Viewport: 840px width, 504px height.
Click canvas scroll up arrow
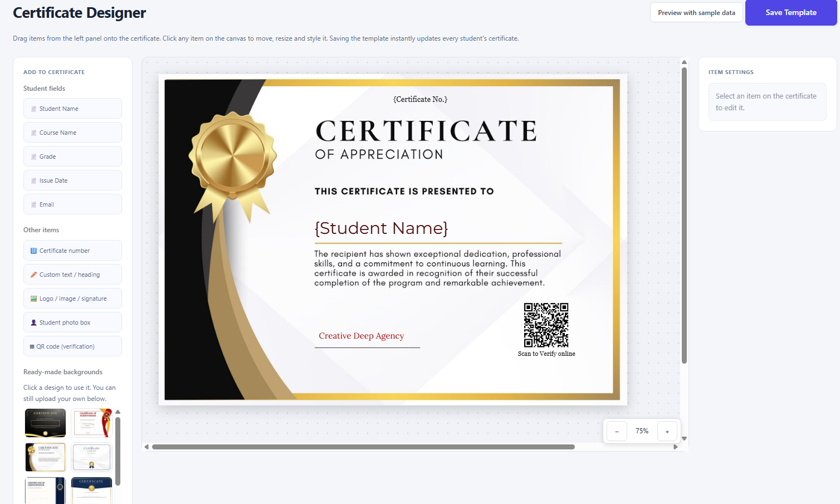pos(684,62)
